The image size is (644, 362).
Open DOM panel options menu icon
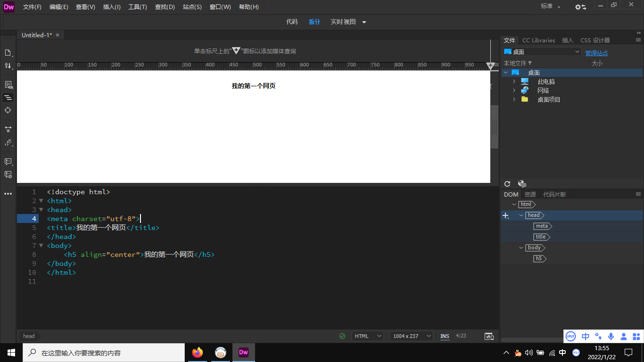(638, 194)
